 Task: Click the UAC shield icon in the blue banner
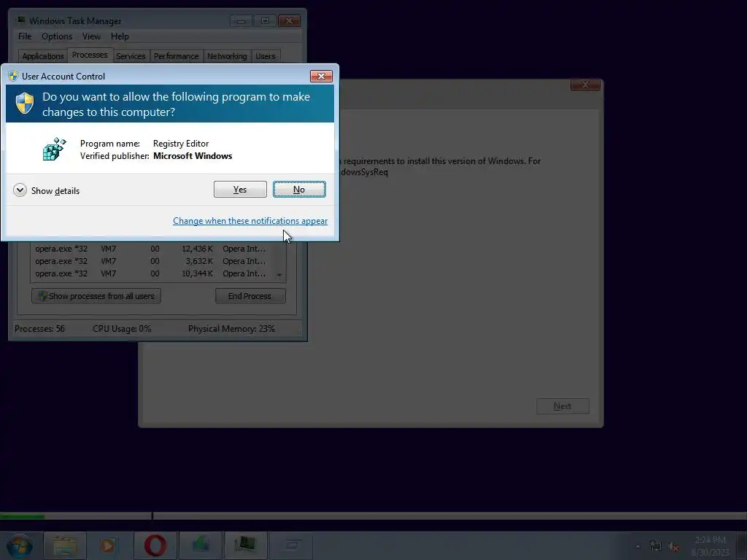[25, 104]
